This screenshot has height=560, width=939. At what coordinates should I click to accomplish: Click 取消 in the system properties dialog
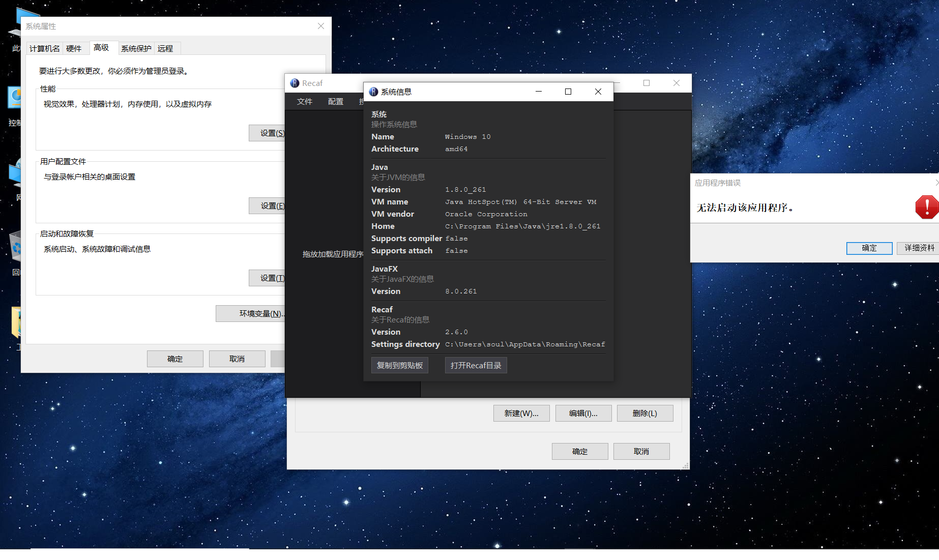[237, 359]
